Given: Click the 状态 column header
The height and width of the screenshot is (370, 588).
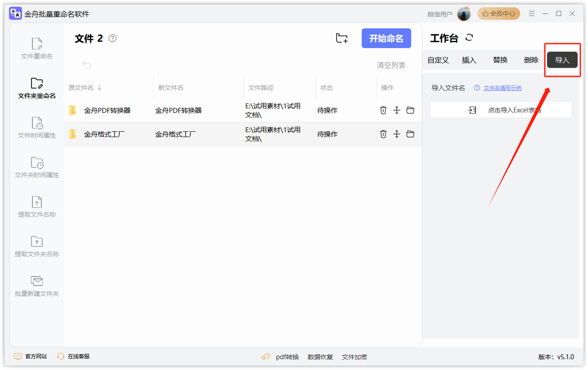Looking at the screenshot, I should [327, 88].
